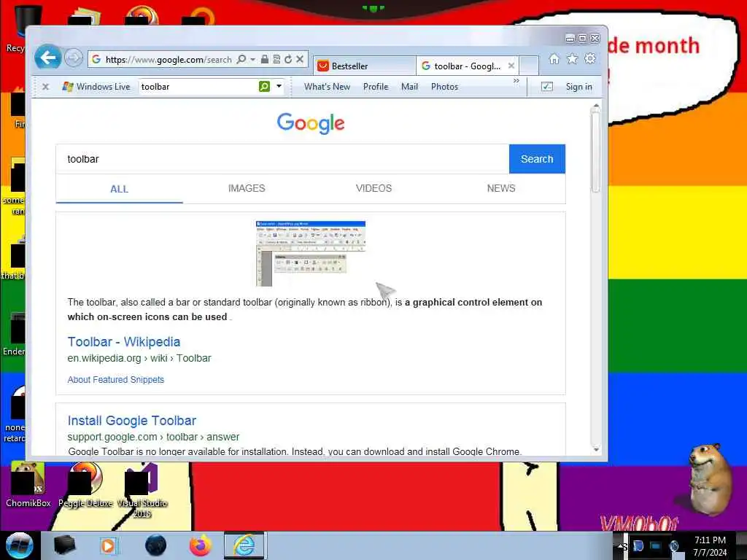Click the black pinned taskbar application icon
The image size is (747, 560).
[64, 545]
